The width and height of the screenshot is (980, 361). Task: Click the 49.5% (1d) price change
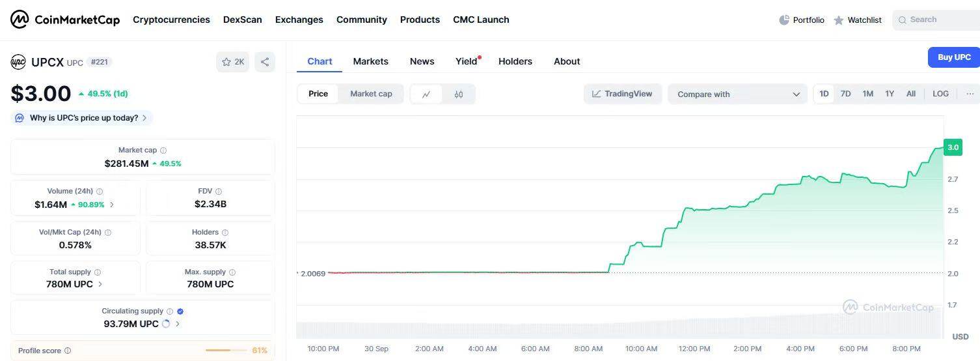(x=103, y=94)
